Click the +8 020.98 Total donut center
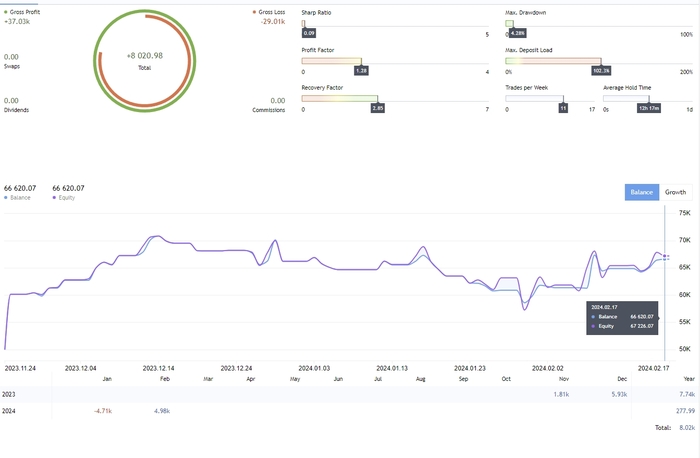The width and height of the screenshot is (700, 458). click(145, 61)
